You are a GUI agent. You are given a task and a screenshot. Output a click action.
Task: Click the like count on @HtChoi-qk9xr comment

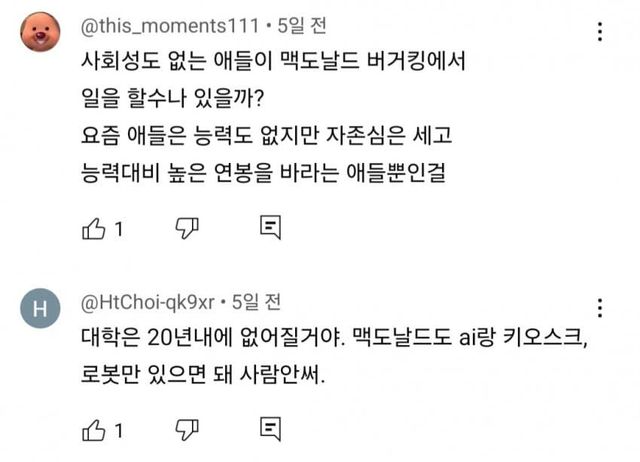(x=117, y=431)
